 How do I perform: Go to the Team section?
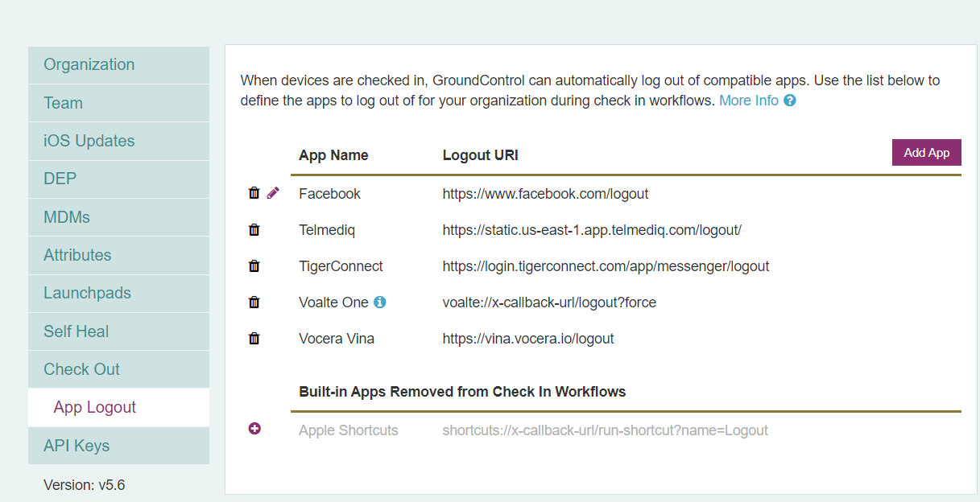coord(118,103)
